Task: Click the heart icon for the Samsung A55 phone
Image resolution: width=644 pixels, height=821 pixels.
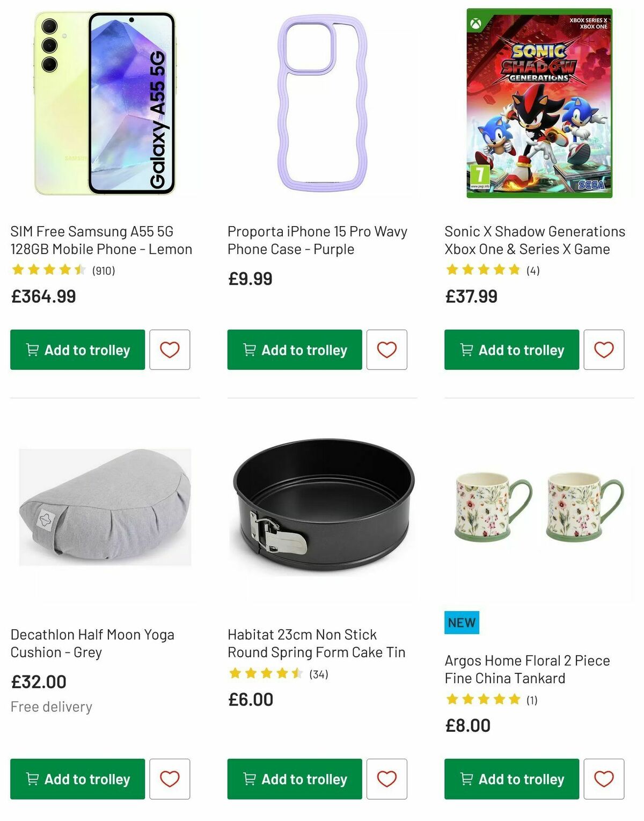Action: [x=170, y=350]
